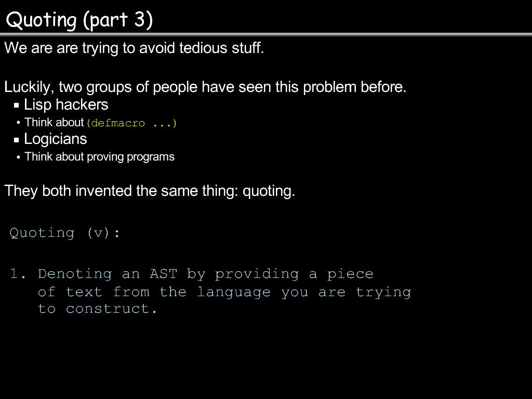Click the "Quoting (v):" definition heading

65,233
